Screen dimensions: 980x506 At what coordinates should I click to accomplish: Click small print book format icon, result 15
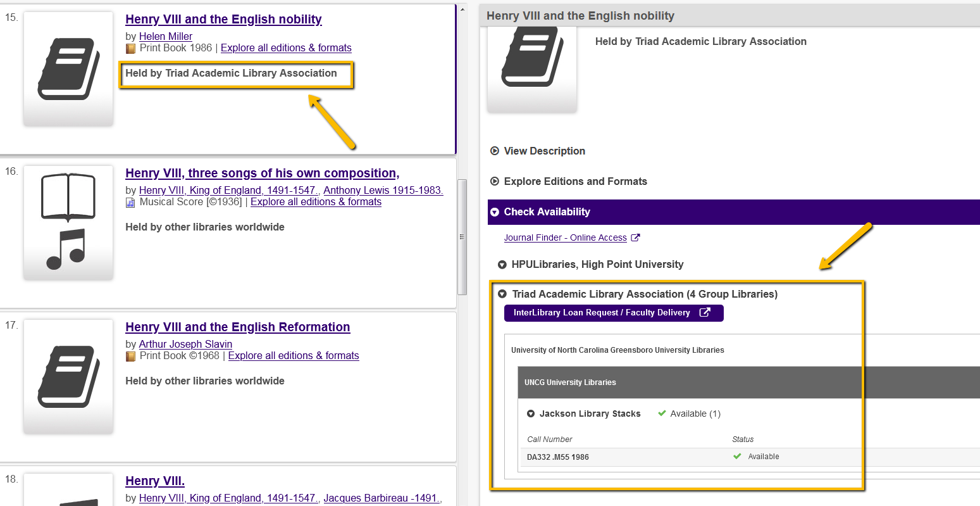(131, 49)
